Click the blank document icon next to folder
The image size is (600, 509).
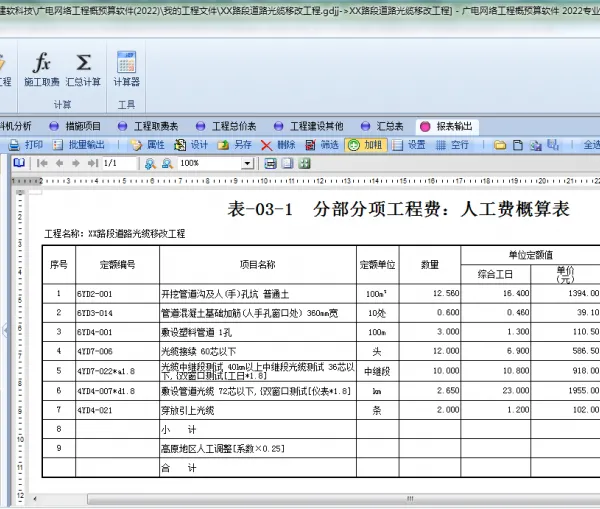pyautogui.click(x=517, y=145)
